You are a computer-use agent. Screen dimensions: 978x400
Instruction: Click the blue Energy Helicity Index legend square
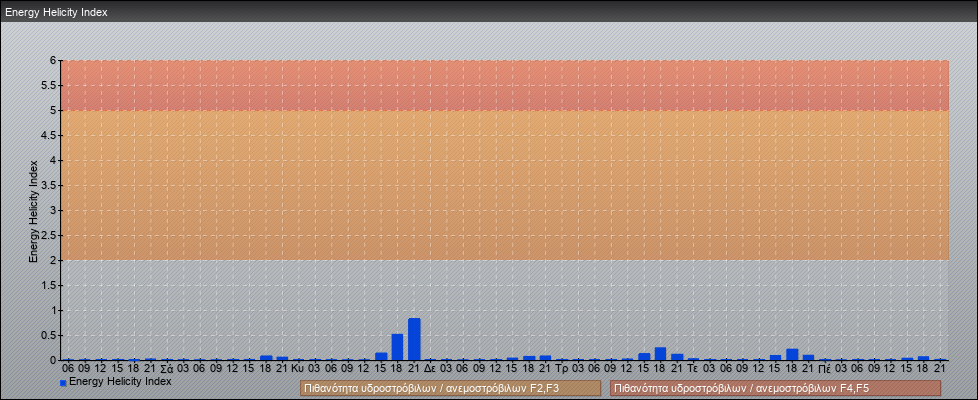pos(63,383)
